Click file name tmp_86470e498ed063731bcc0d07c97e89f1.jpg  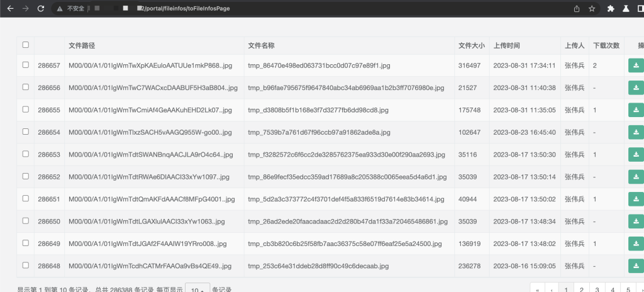pyautogui.click(x=319, y=65)
